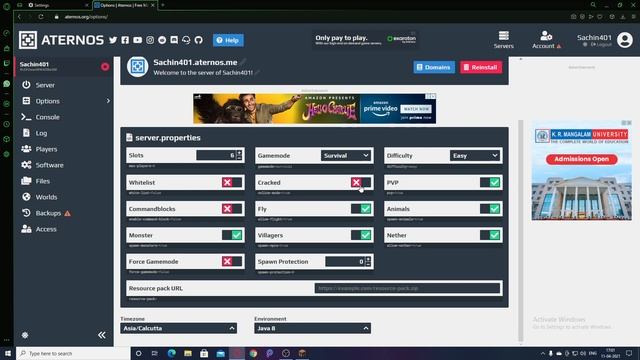Click Cortana circle in taskbar
The height and width of the screenshot is (360, 640).
138,353
